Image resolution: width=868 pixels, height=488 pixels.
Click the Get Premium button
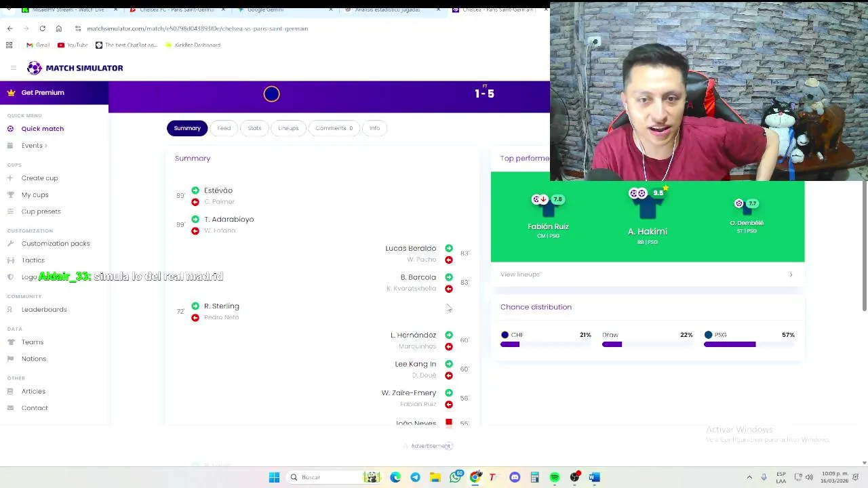click(54, 93)
